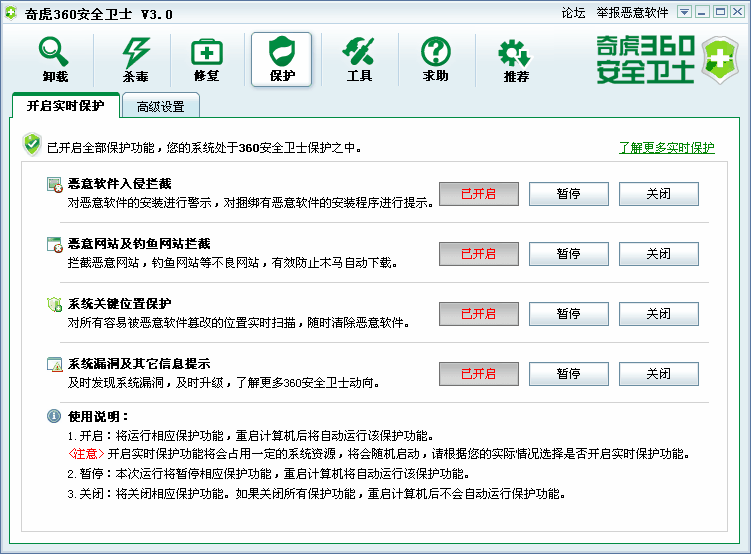The width and height of the screenshot is (751, 554).
Task: Click 已开启 for 系统关键位置保护
Action: [478, 314]
